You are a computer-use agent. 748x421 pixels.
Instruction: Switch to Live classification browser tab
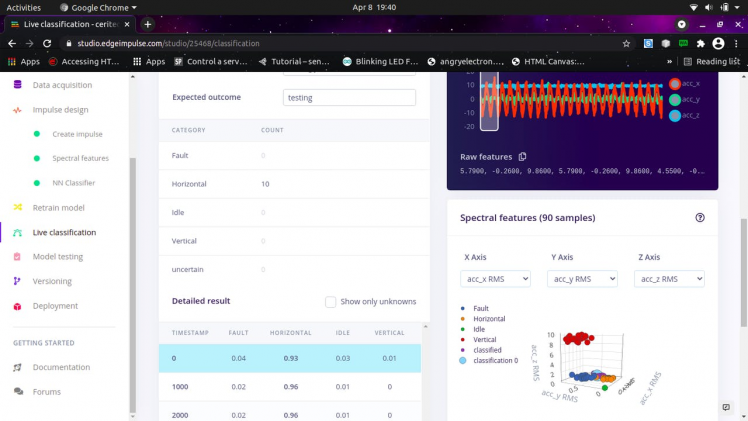70,24
